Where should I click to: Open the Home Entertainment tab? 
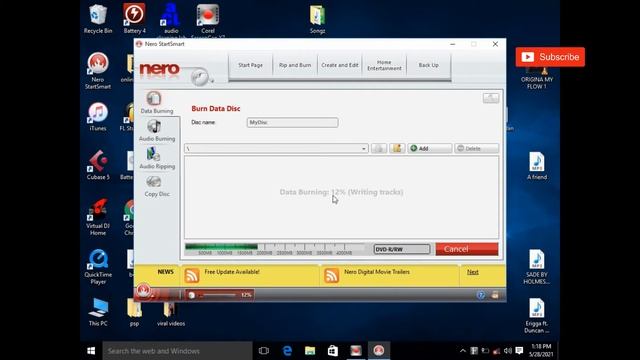384,65
